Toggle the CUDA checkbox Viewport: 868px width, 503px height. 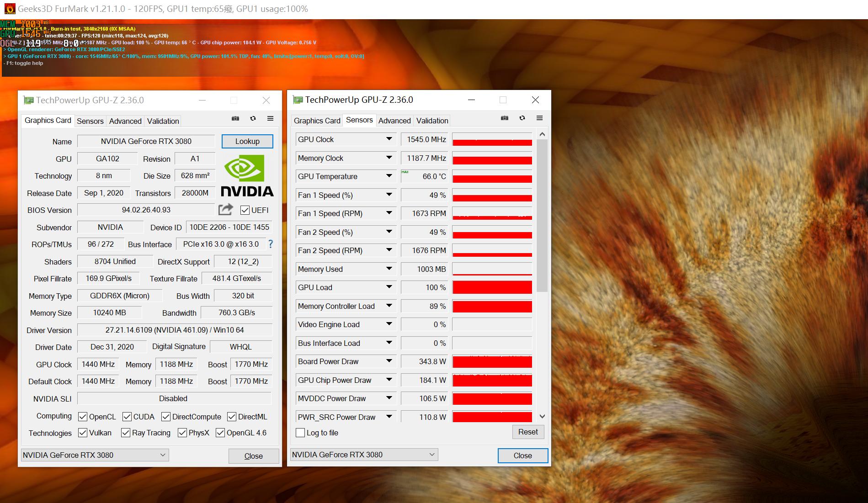pos(127,417)
